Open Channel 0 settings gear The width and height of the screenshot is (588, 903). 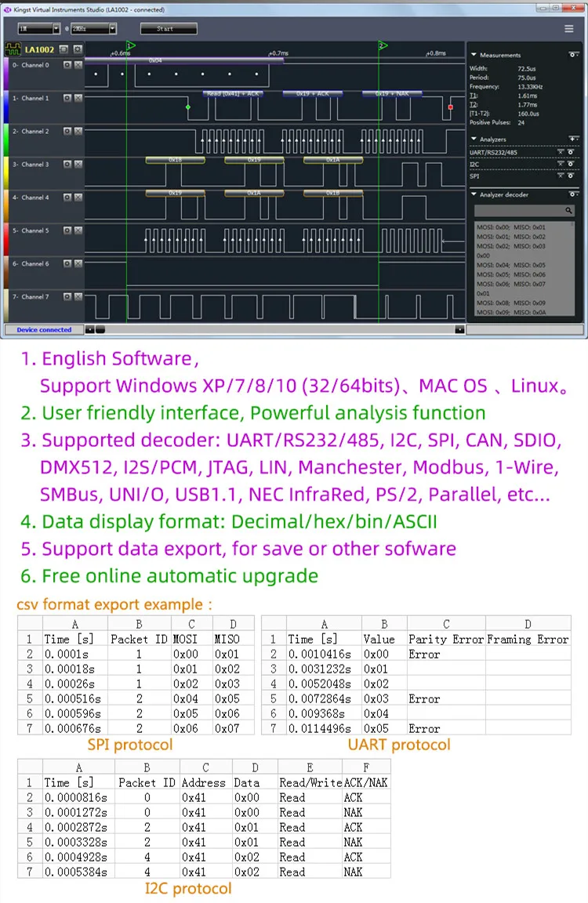click(x=67, y=65)
